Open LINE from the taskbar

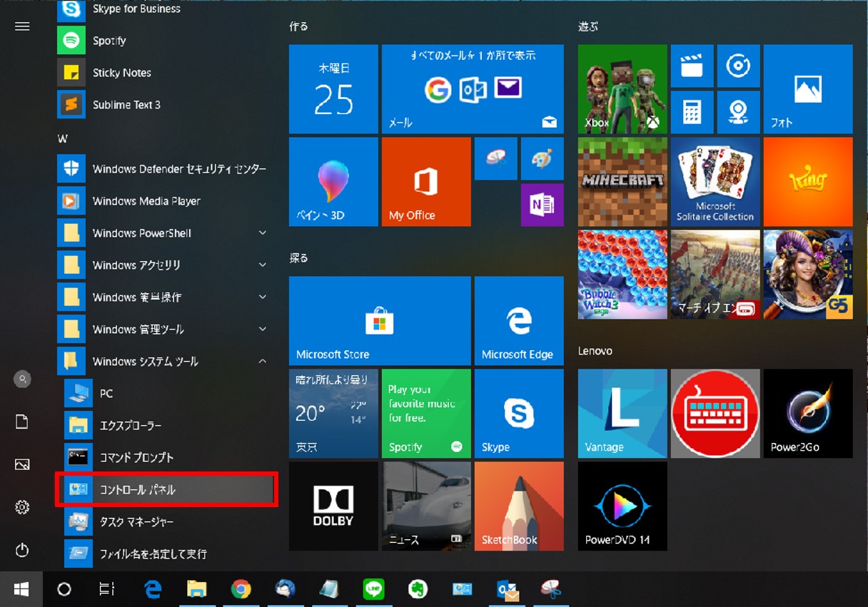pos(373,589)
